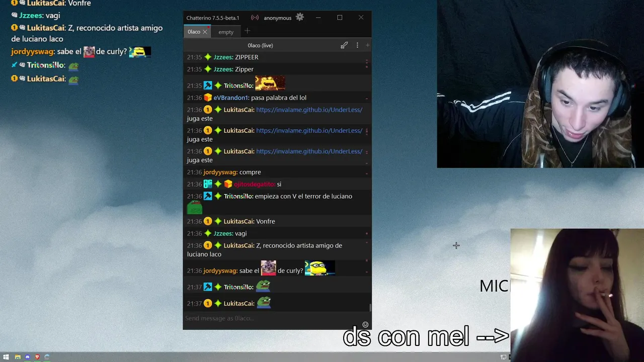Screen dimensions: 644x362
Task: Focus the Send message as 0laco field
Action: pyautogui.click(x=272, y=318)
